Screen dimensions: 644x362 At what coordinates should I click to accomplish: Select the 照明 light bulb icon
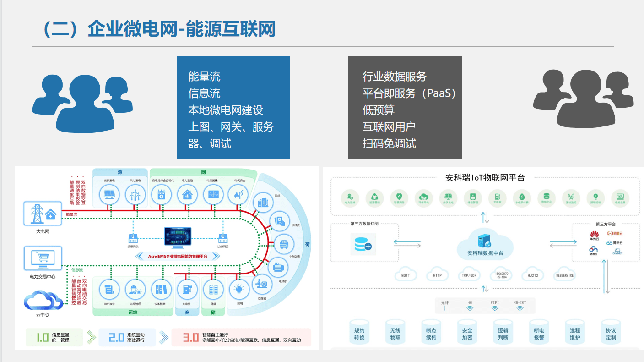click(239, 289)
